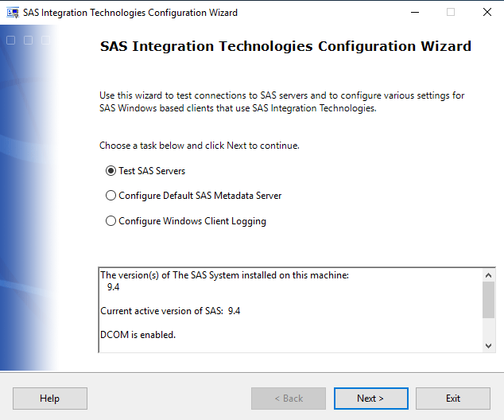
Task: Choose Configure Default SAS Metadata Server
Action: point(111,196)
